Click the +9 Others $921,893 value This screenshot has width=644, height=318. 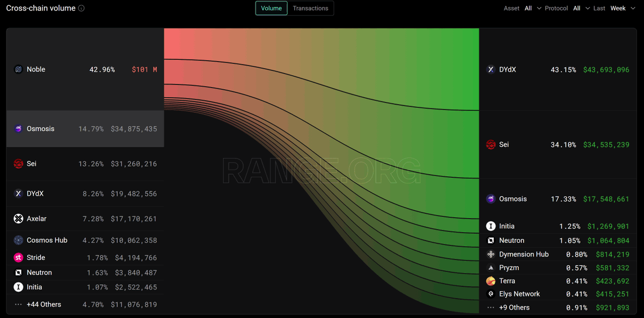(x=612, y=308)
